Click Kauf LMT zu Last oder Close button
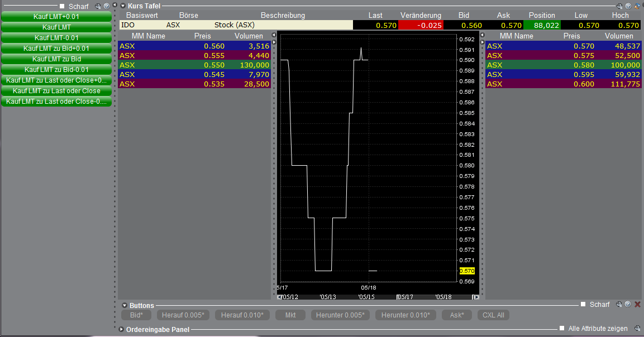Screen dimensions: 644x337 [56, 91]
